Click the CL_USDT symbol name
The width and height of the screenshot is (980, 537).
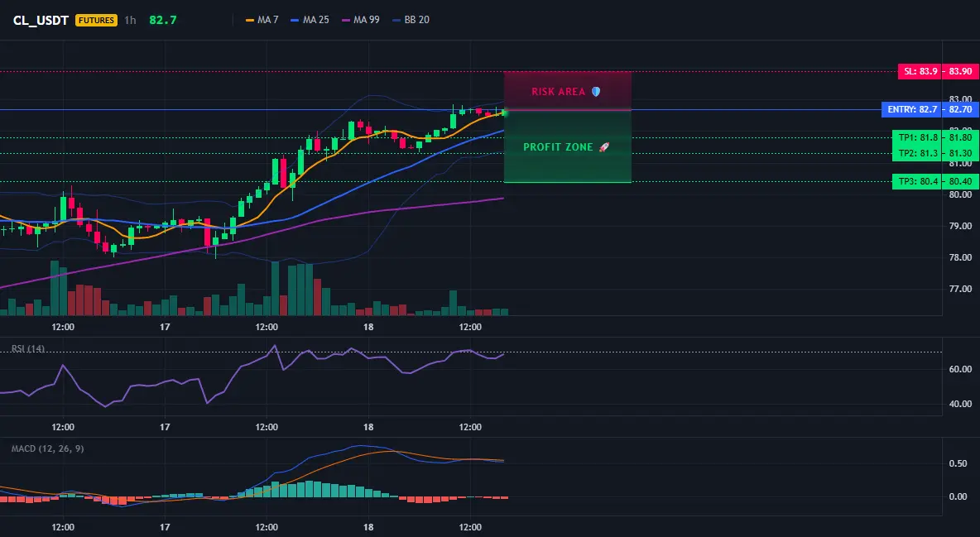pos(41,20)
